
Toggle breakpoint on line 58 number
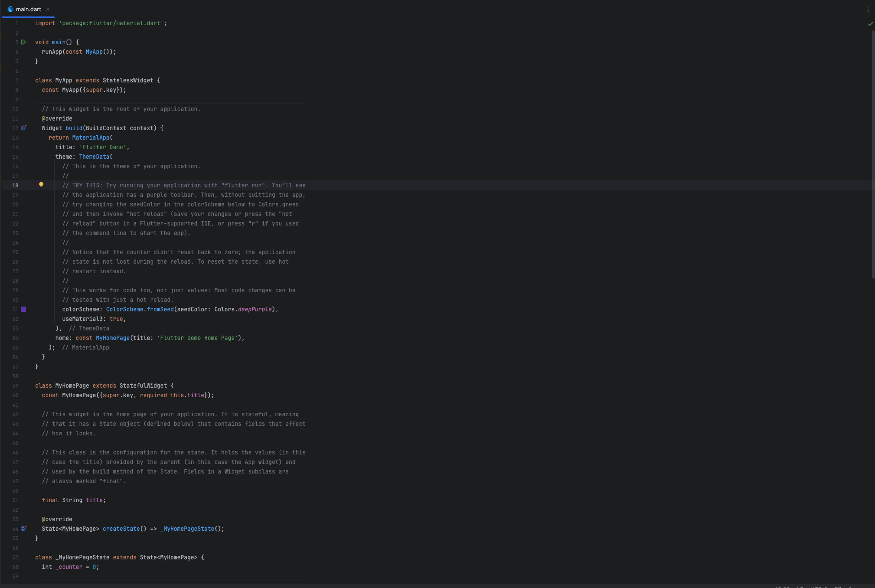pos(15,567)
